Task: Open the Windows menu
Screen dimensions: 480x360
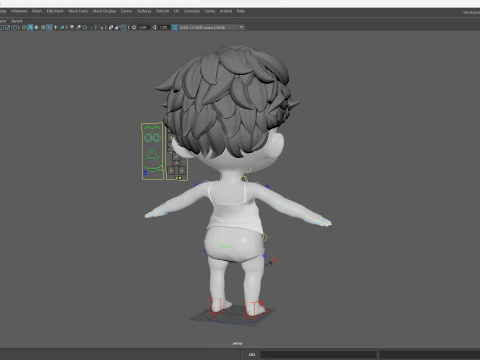Action: [x=19, y=11]
